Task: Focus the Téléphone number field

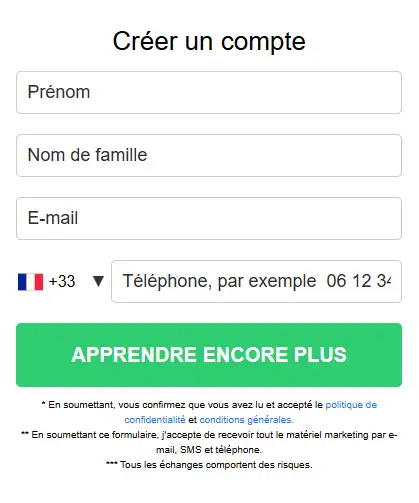Action: pos(256,281)
